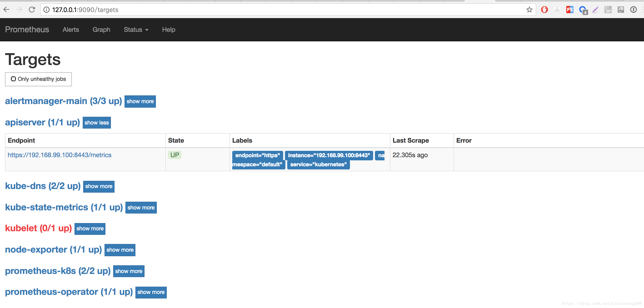Click the instance="192.168.99.100:8443" label badge

329,155
